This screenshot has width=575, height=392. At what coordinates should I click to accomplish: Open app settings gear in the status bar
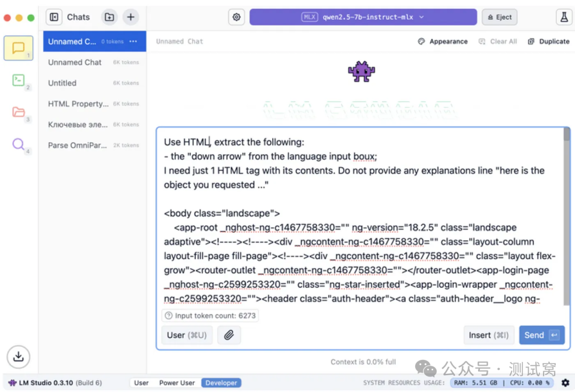point(565,382)
